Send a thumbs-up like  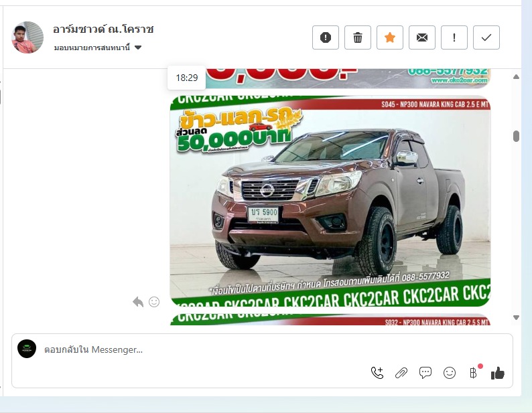click(x=498, y=373)
